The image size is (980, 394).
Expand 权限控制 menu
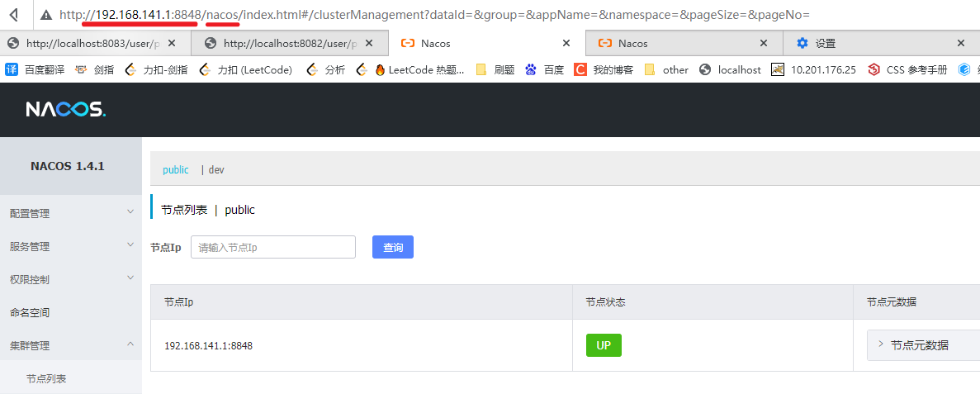coord(71,279)
